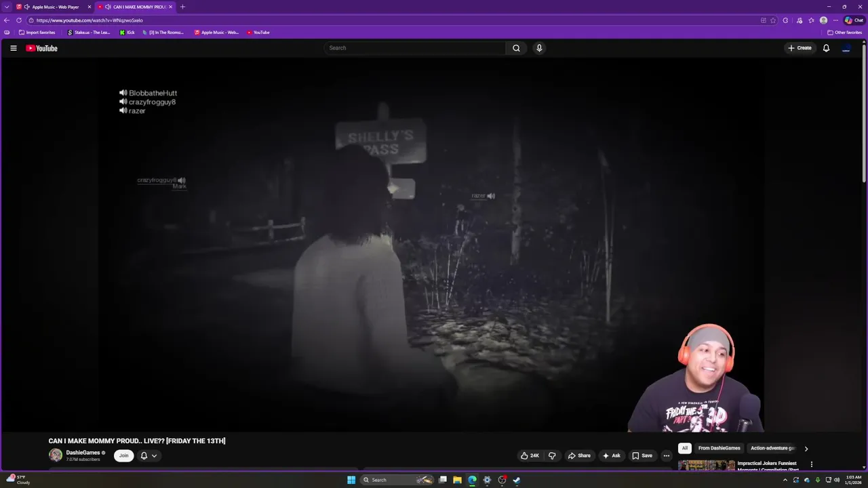Open the Ask AI button
Screen dimensions: 868x488
(x=611, y=455)
